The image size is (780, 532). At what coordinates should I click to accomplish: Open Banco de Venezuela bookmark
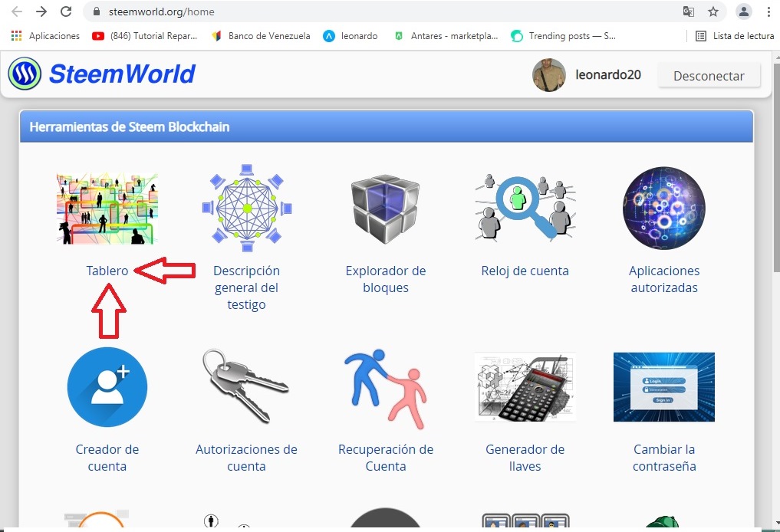pos(261,36)
